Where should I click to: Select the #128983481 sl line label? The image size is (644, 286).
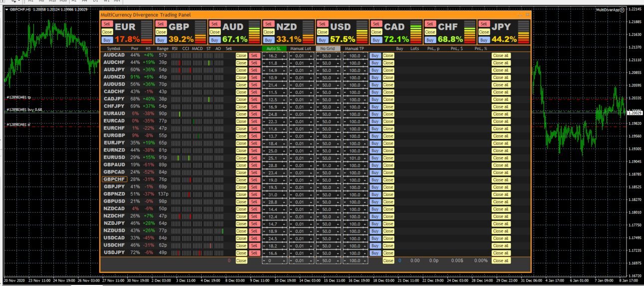18,124
